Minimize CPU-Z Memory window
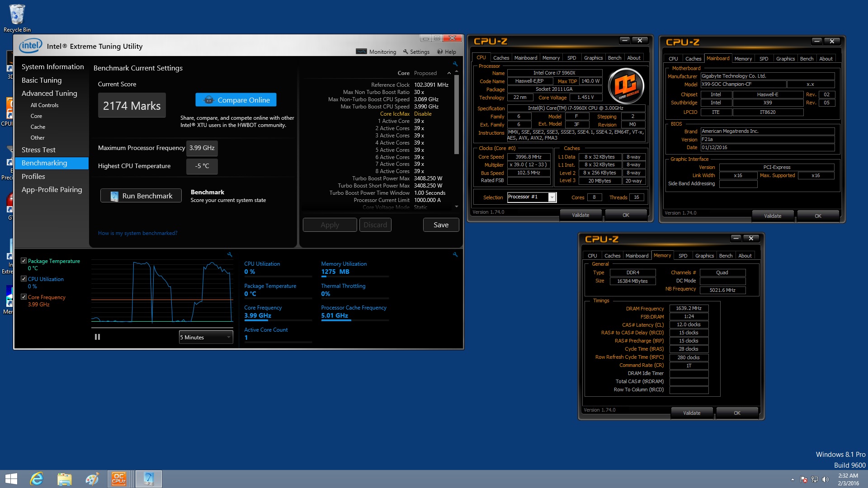 point(736,238)
